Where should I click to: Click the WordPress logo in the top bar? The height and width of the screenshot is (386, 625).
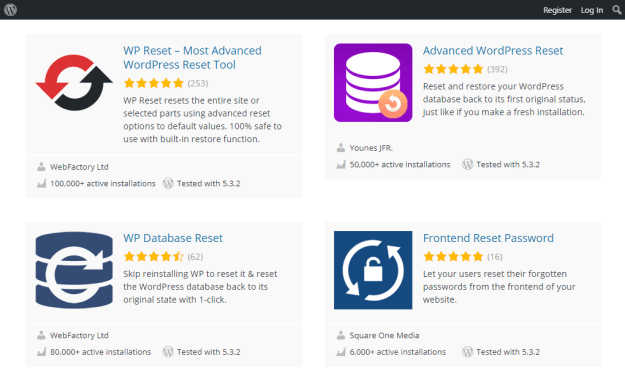10,10
